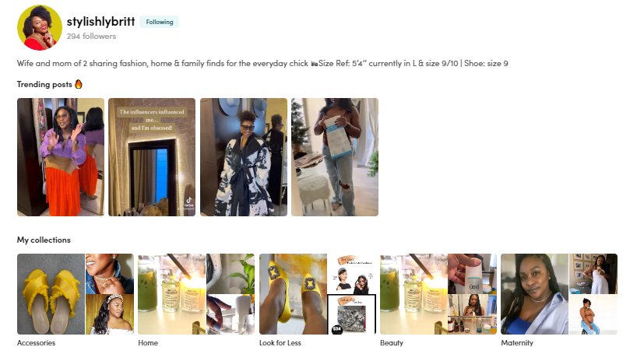The width and height of the screenshot is (644, 347).
Task: Open Beauty collection main image
Action: pos(413,294)
